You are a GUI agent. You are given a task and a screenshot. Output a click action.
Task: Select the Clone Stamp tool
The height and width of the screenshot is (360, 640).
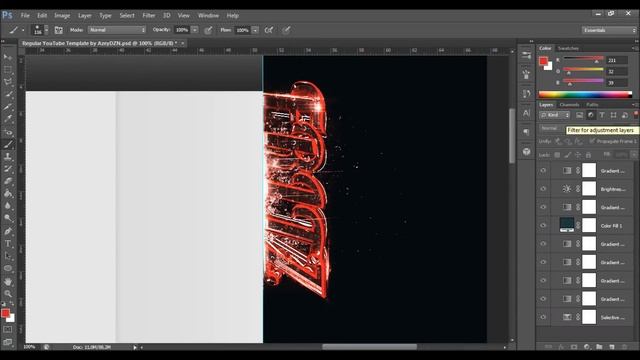point(8,157)
